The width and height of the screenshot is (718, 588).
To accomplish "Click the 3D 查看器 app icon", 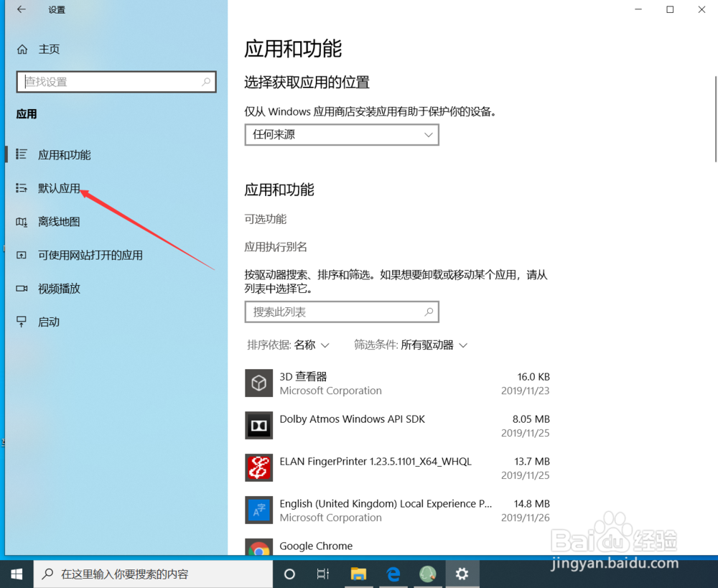I will point(258,383).
